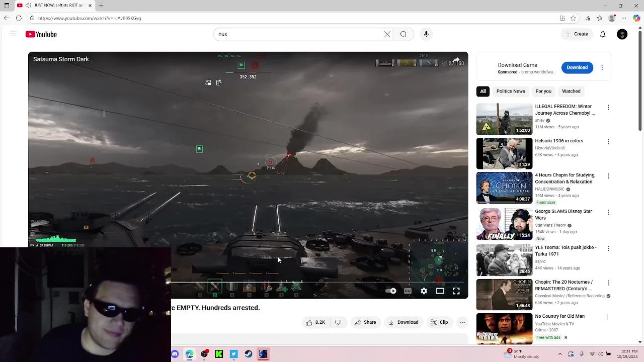Open HALIDONMUSIC channel link
This screenshot has width=644, height=362.
click(x=550, y=189)
